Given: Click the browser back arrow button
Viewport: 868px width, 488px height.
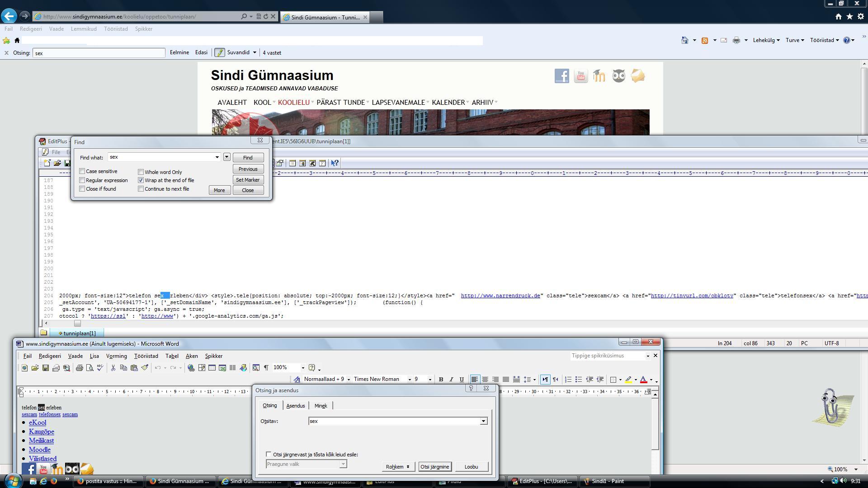Looking at the screenshot, I should (9, 16).
